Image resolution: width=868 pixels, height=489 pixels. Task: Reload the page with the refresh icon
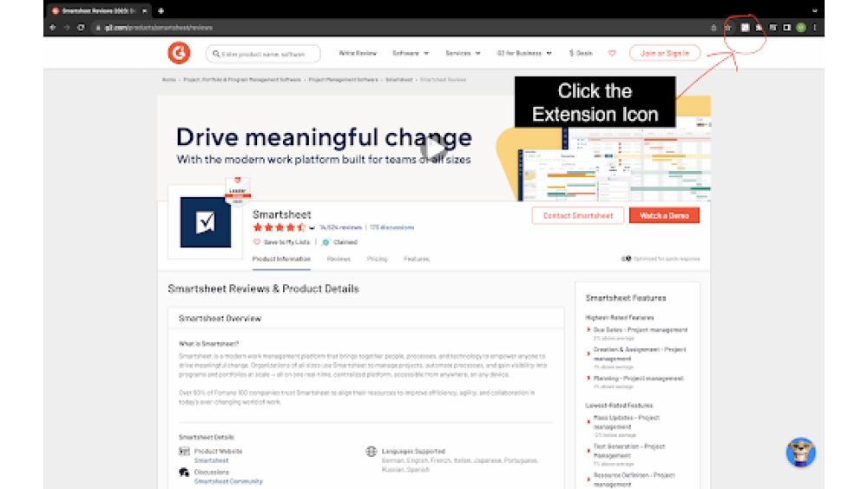click(81, 27)
